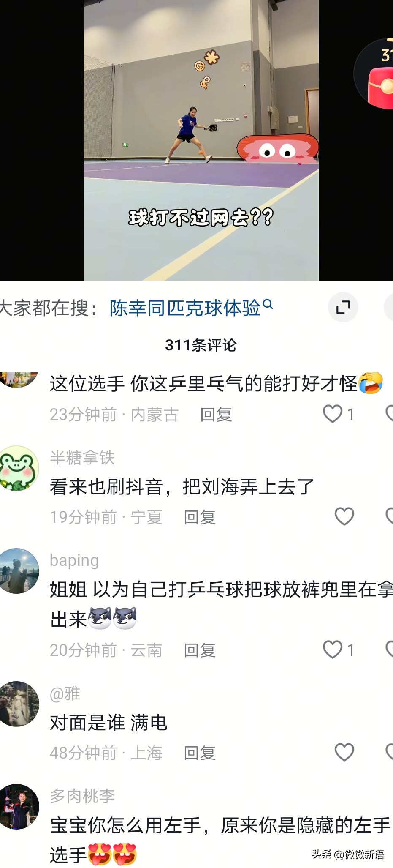Open 多肉桃李's profile avatar
This screenshot has height=868, width=393.
pos(18,807)
